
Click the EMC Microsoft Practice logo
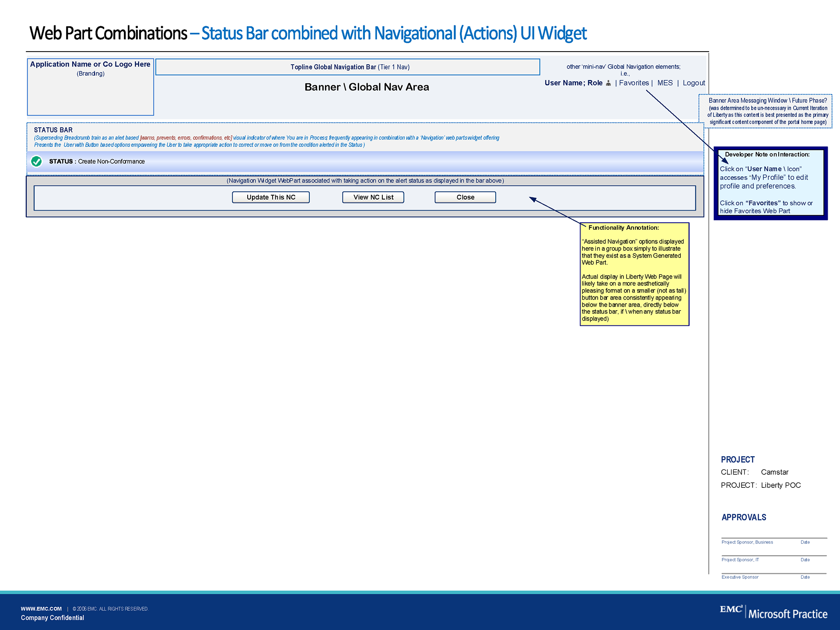(773, 612)
